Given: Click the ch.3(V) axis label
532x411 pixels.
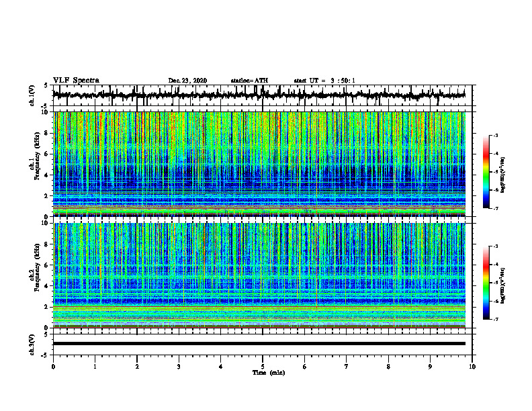Looking at the screenshot, I should (32, 345).
